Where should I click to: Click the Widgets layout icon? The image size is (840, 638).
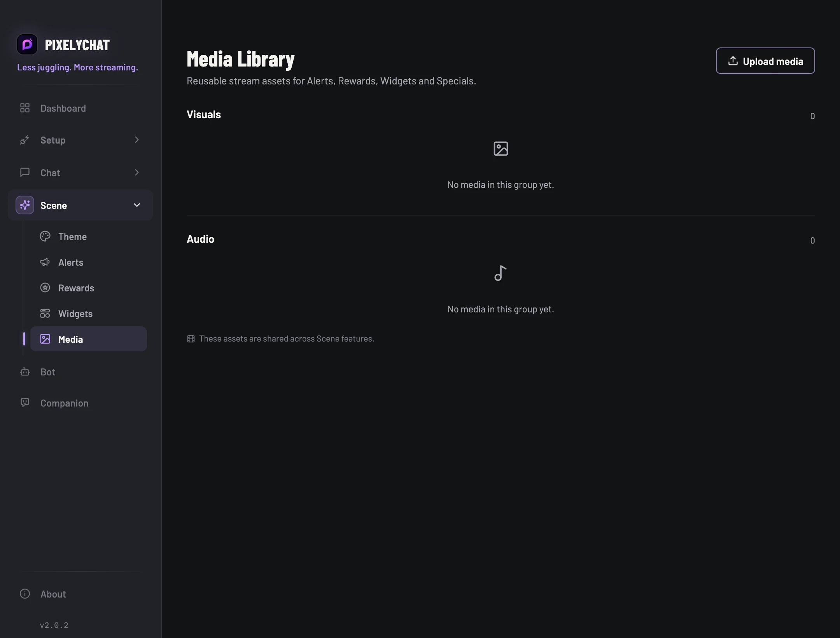(x=45, y=313)
